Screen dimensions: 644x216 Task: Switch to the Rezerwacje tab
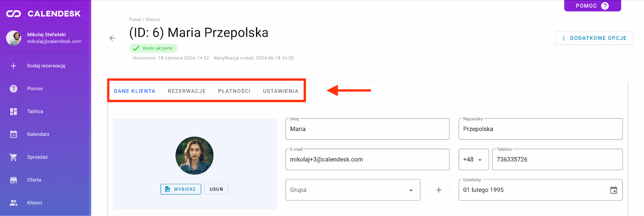point(187,91)
